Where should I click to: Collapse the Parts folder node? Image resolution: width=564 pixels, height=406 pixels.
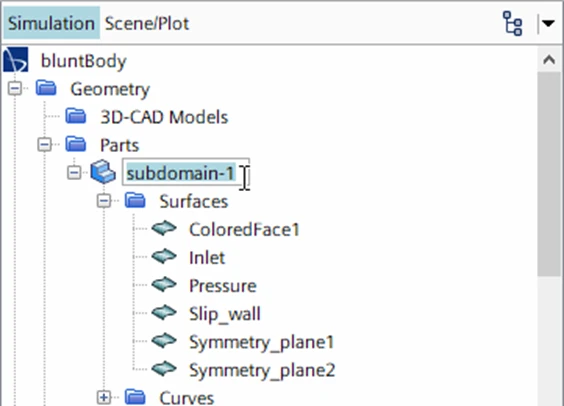45,145
